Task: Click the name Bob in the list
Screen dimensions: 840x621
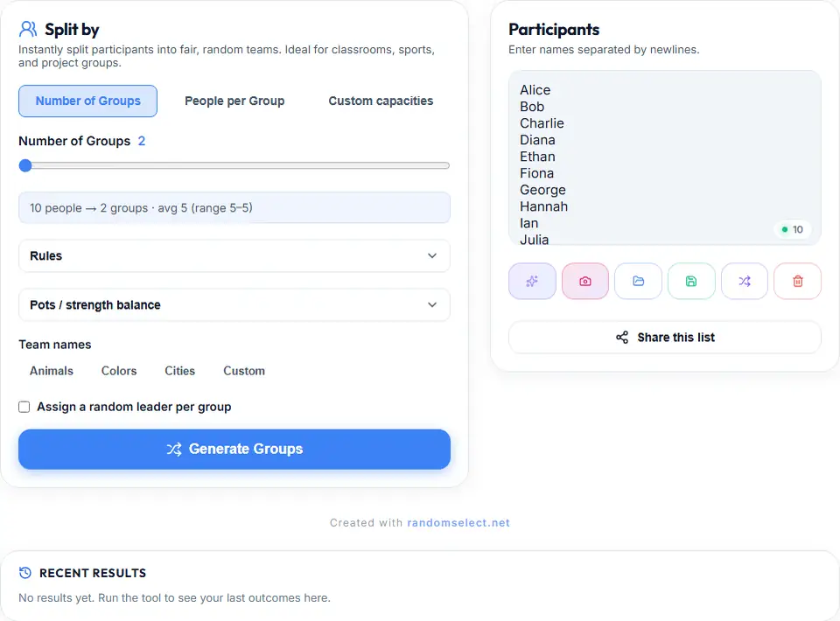Action: [x=532, y=107]
